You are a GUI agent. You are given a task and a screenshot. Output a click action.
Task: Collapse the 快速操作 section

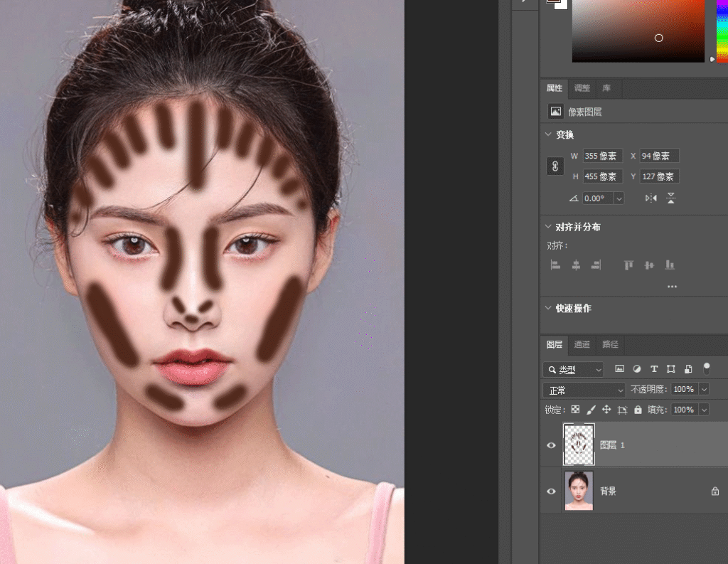[x=548, y=307]
